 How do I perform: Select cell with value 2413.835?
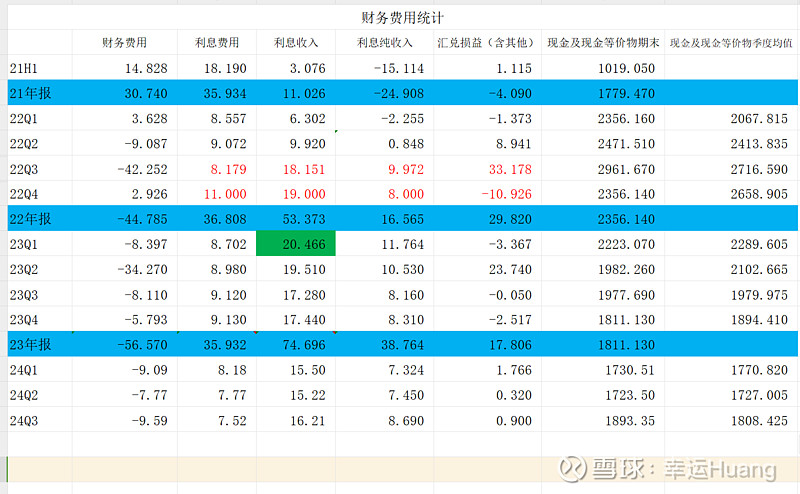759,144
